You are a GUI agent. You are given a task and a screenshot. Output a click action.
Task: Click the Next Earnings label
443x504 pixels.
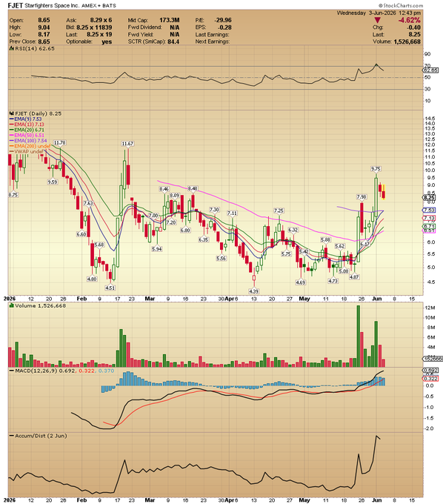tap(213, 42)
